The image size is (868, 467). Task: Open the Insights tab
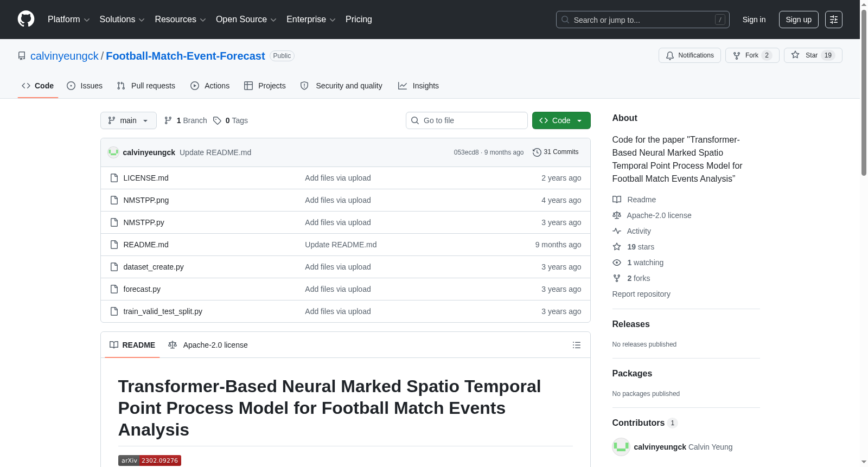tap(418, 86)
